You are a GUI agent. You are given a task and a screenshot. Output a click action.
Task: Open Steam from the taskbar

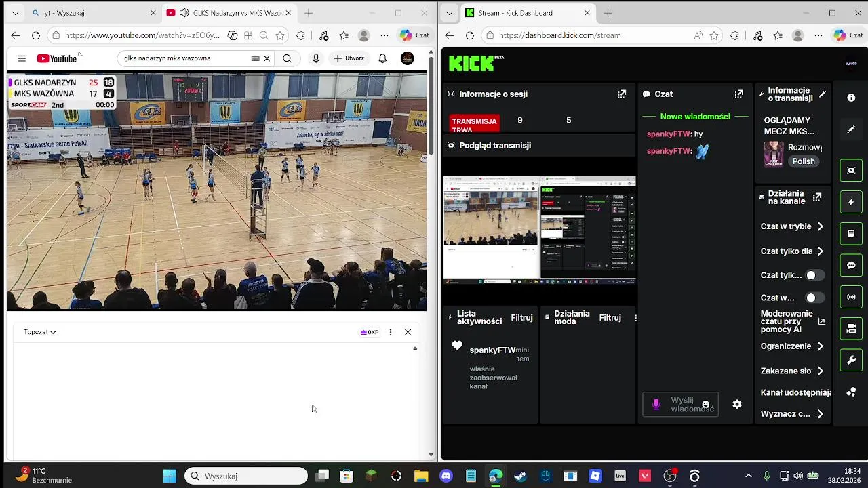click(x=520, y=476)
